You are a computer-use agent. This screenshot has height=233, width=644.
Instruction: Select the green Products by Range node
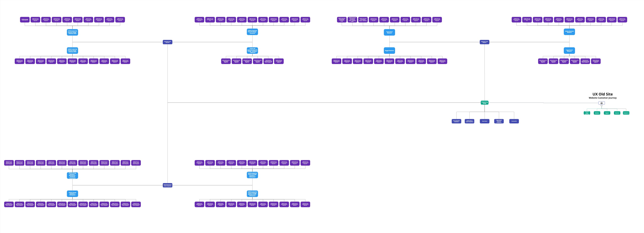(x=485, y=102)
